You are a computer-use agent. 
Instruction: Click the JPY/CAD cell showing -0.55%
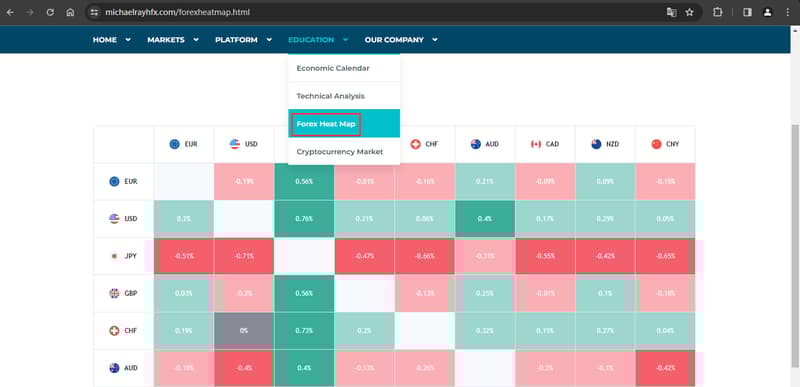pyautogui.click(x=545, y=256)
